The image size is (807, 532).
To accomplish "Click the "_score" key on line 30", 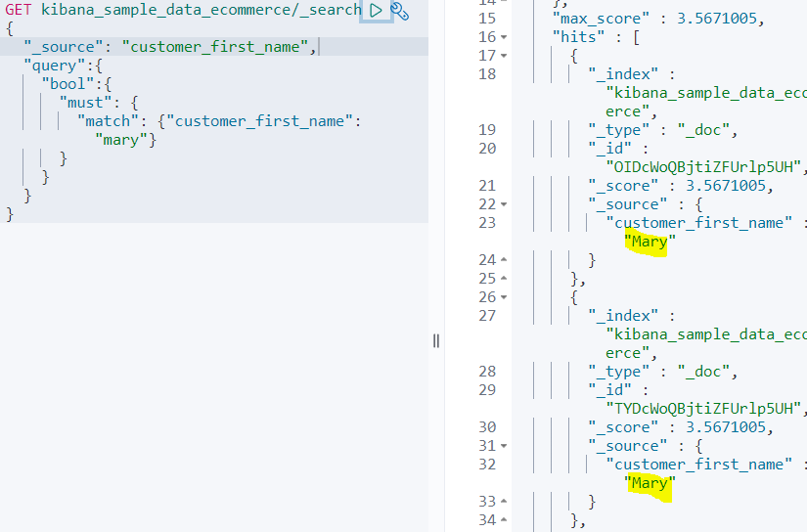I will 623,427.
